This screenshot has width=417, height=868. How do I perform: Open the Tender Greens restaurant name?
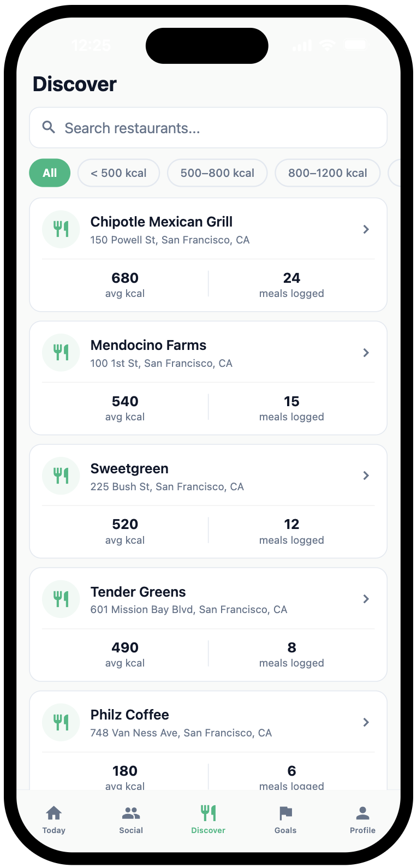(x=138, y=592)
